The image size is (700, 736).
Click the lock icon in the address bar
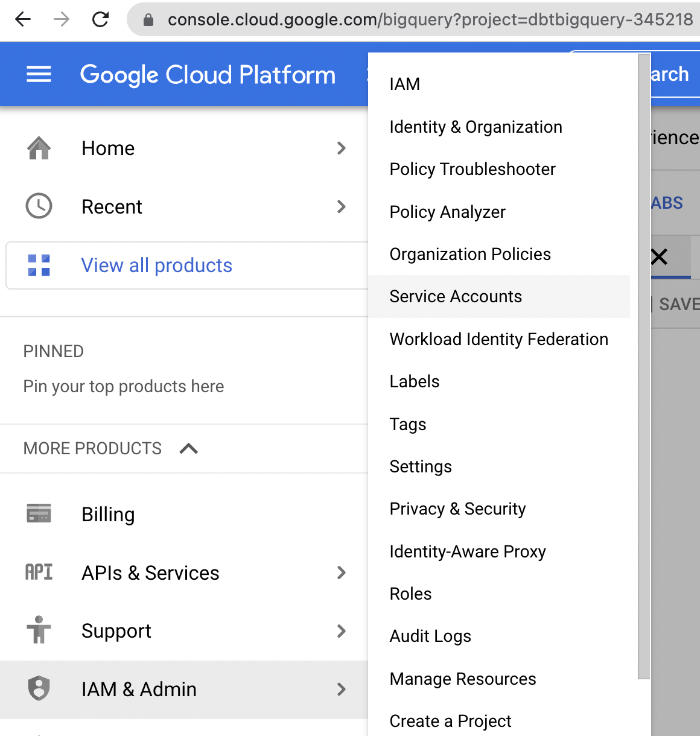(148, 21)
